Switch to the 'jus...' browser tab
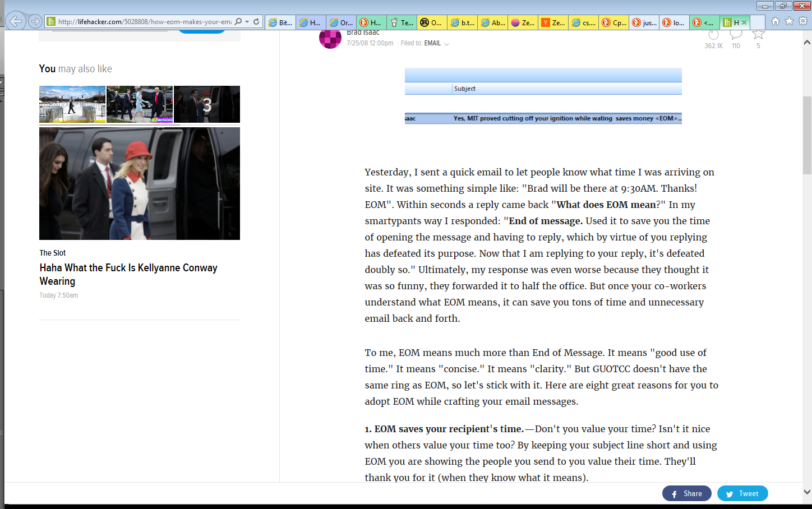Viewport: 812px width, 509px height. click(x=644, y=22)
